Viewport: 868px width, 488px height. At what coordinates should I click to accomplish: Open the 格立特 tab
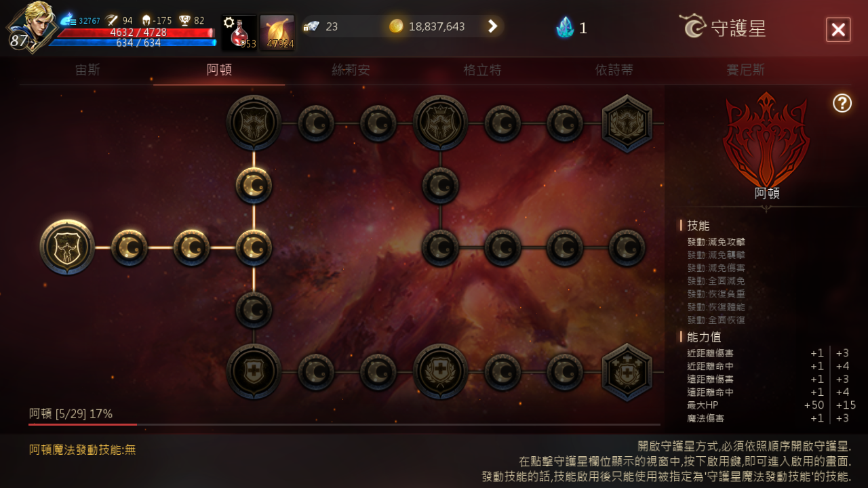tap(482, 70)
